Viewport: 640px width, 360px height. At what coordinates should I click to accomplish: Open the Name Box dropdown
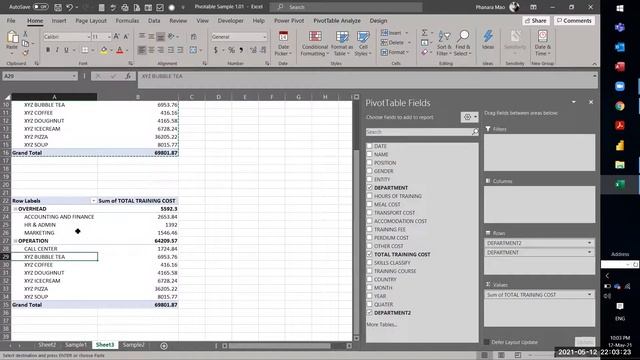coord(74,76)
